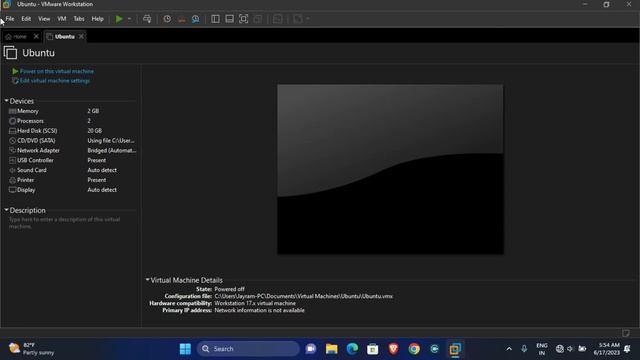Click the green Power On toolbar button
Screen dimensions: 640x360
pyautogui.click(x=119, y=19)
